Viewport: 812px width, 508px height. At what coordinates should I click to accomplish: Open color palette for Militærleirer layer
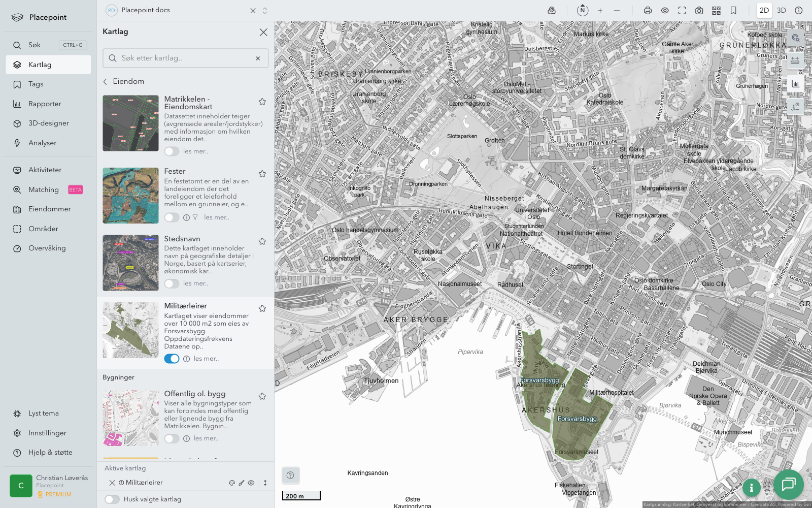pos(232,483)
